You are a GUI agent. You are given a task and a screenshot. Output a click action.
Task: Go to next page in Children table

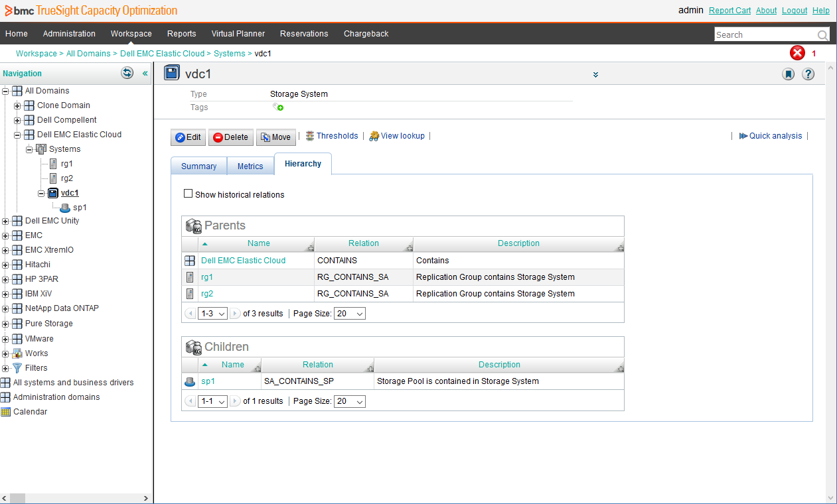pyautogui.click(x=235, y=401)
